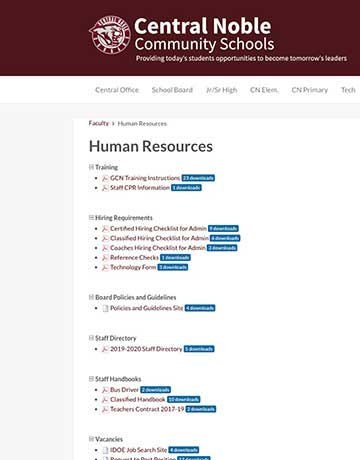
Task: Open Classified Handbook link
Action: (x=138, y=399)
